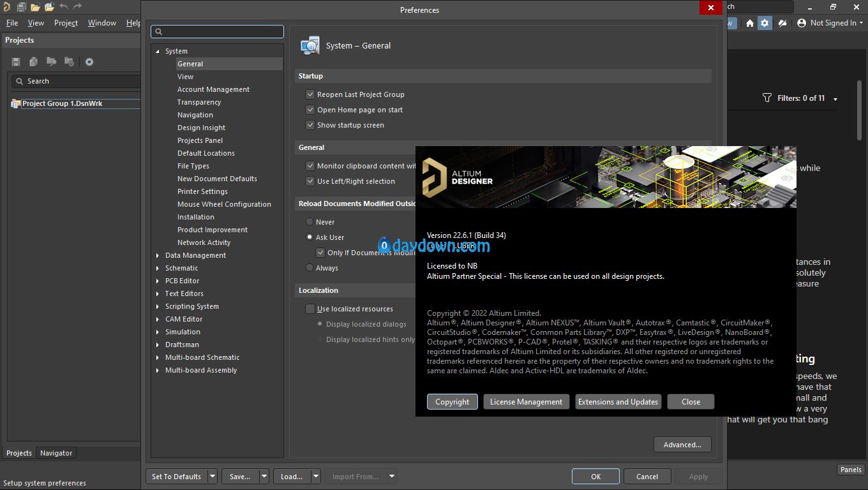Expand the Data Management tree node
868x490 pixels.
point(158,255)
